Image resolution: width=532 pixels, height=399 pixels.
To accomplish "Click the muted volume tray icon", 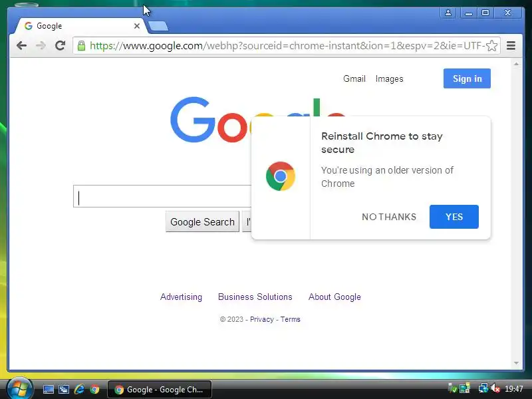I will coord(495,388).
